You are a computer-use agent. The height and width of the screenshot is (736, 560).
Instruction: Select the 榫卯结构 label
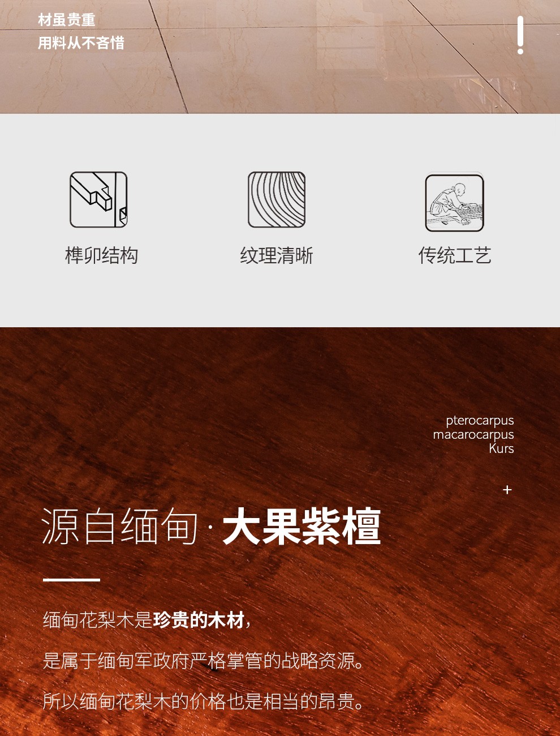pos(102,255)
